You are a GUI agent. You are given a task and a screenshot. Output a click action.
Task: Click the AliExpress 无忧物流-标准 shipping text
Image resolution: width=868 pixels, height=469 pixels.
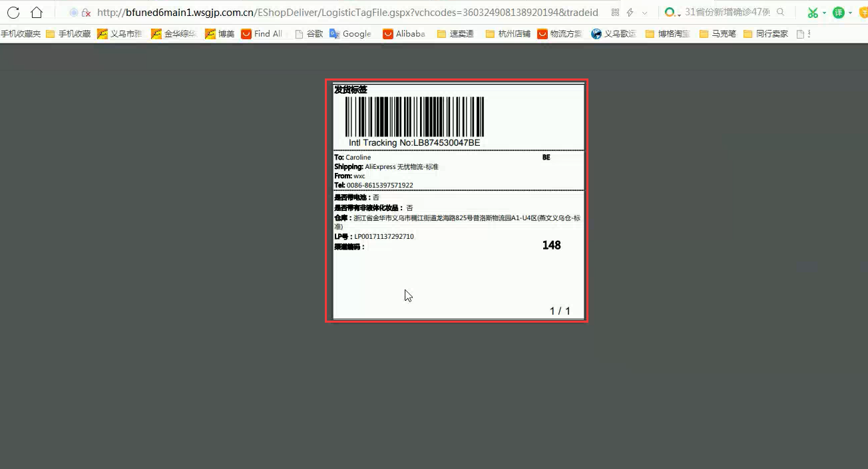pos(402,167)
